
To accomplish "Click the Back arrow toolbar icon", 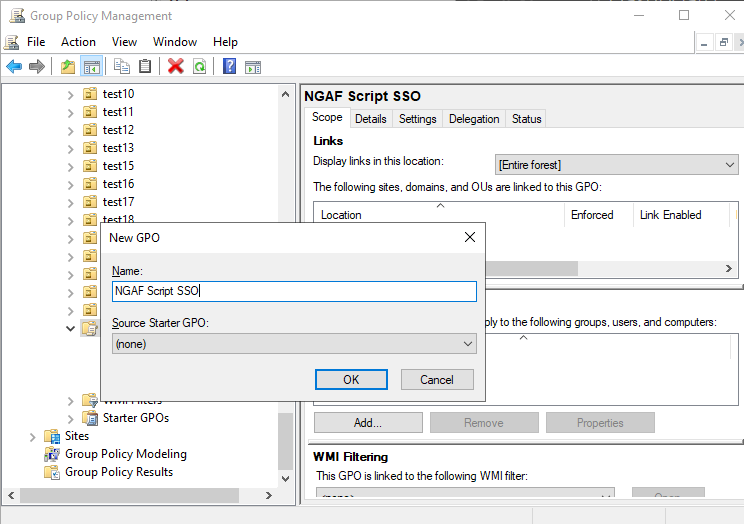I will [14, 67].
